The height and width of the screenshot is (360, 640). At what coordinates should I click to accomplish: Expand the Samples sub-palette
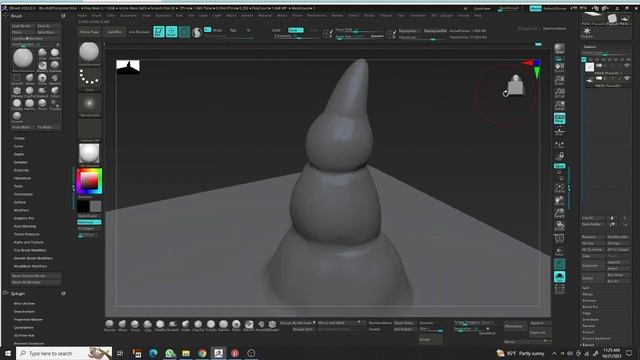(x=20, y=162)
